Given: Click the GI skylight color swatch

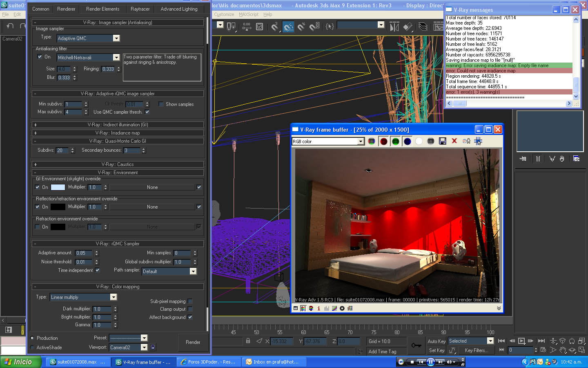Looking at the screenshot, I should point(58,187).
